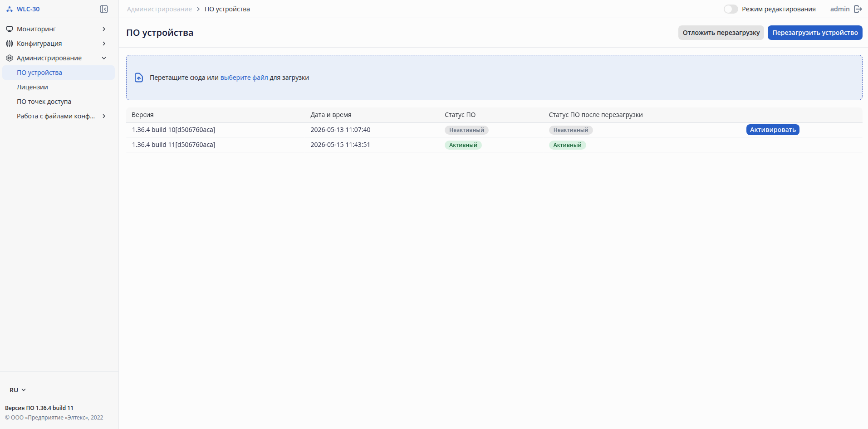
Task: Expand the Мониторинг chevron
Action: (104, 29)
